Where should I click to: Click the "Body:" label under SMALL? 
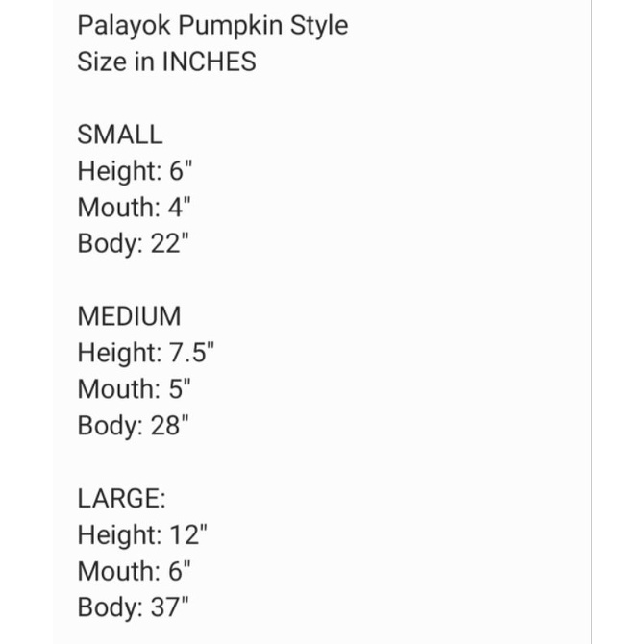click(x=111, y=244)
